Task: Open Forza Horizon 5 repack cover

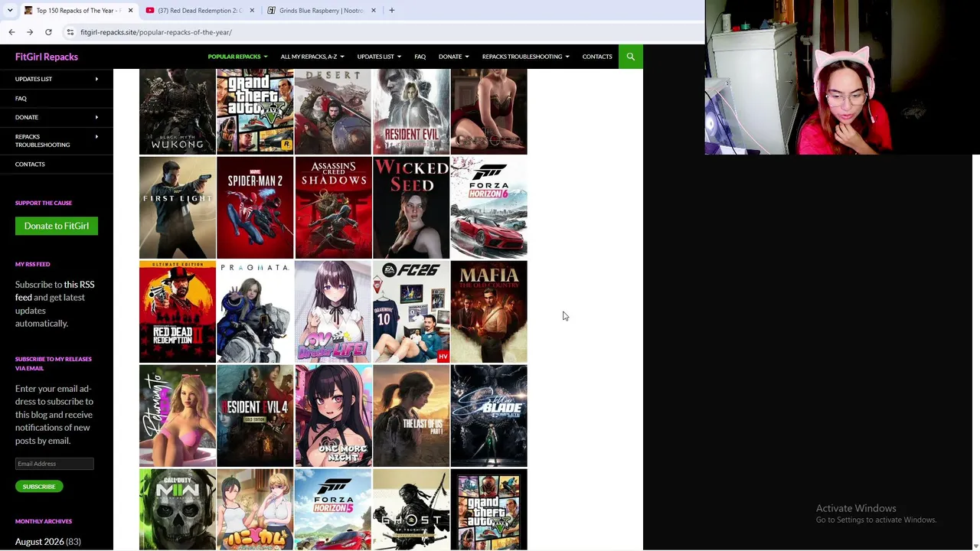Action: [x=333, y=510]
